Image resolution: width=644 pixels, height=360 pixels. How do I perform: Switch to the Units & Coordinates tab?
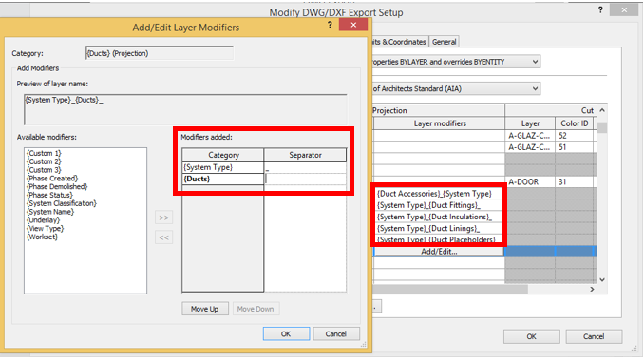tap(400, 42)
